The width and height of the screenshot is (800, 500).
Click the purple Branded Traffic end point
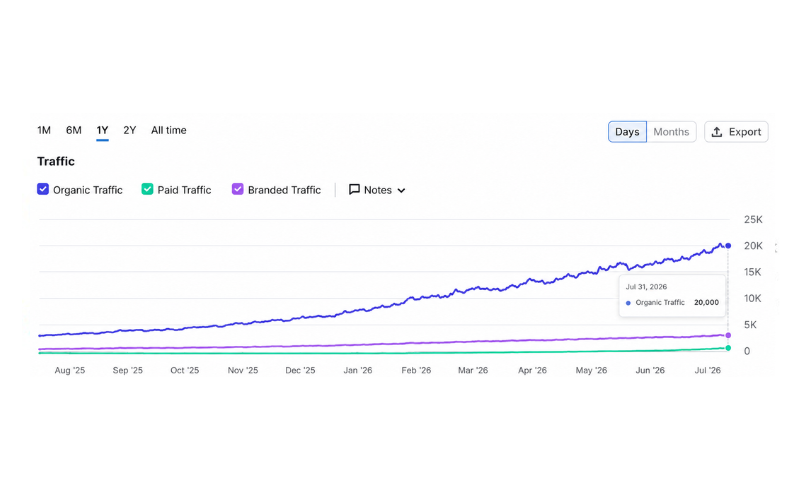[x=728, y=335]
